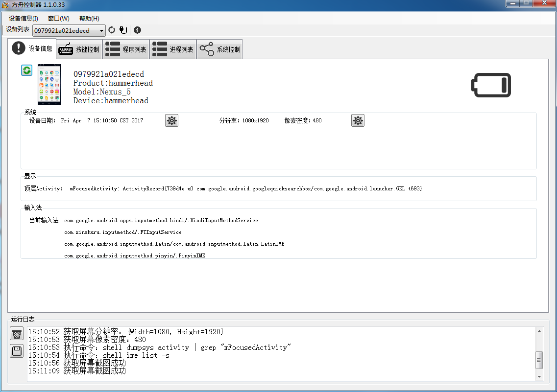Image resolution: width=557 pixels, height=392 pixels.
Task: Click the phone screenshot thumbnail
Action: 49,85
